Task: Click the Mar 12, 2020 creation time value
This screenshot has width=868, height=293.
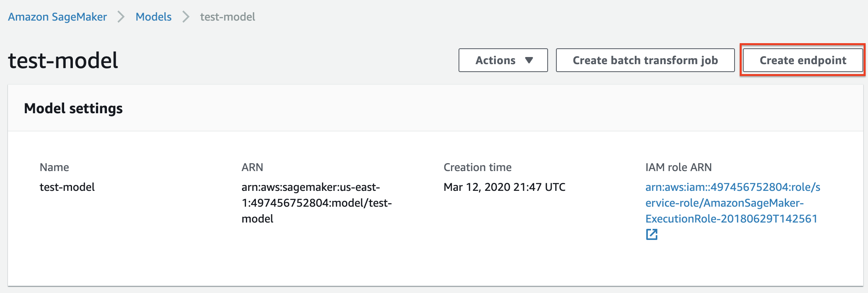Action: [x=504, y=187]
